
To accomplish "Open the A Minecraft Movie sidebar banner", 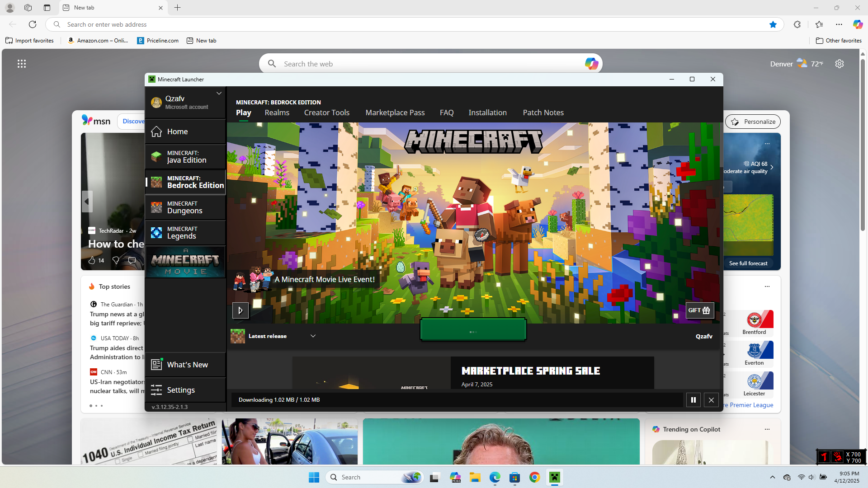I will [185, 262].
